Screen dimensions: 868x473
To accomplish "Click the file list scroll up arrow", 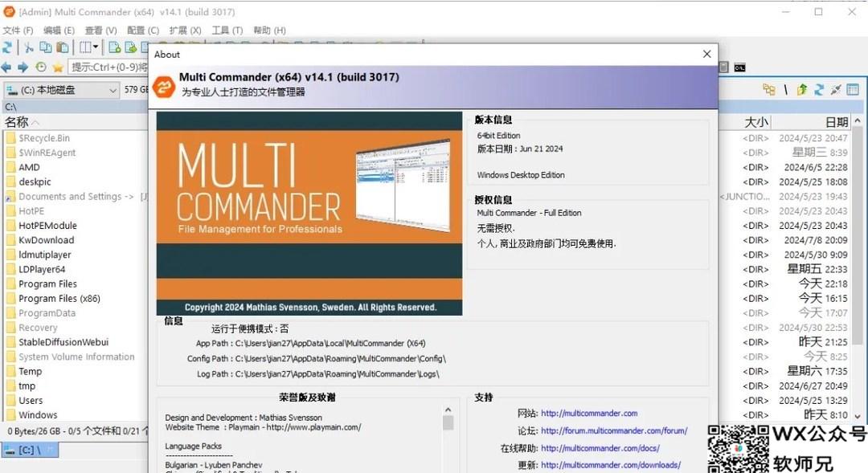I will 858,120.
